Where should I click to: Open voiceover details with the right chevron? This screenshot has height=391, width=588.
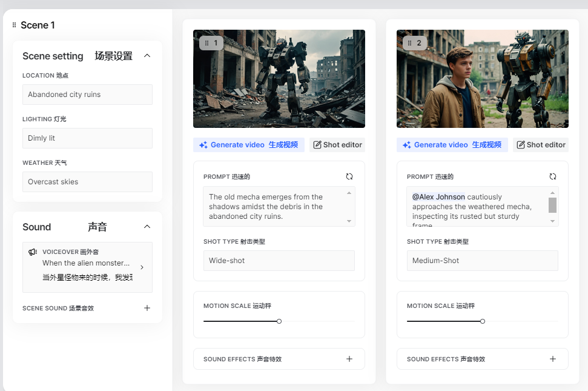142,267
